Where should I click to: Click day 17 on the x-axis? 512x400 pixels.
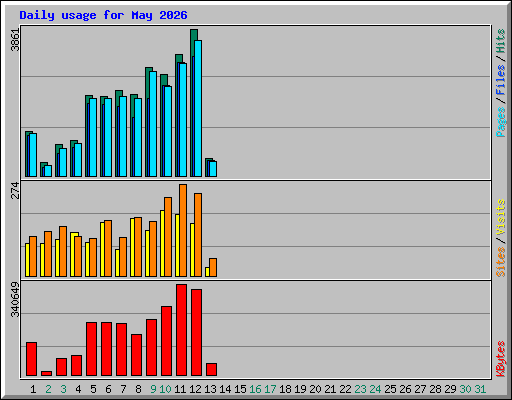[x=270, y=389]
